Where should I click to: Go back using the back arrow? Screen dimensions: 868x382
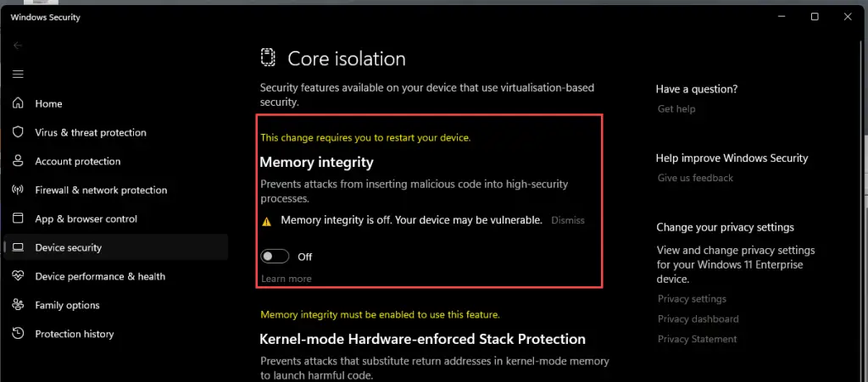pos(18,46)
